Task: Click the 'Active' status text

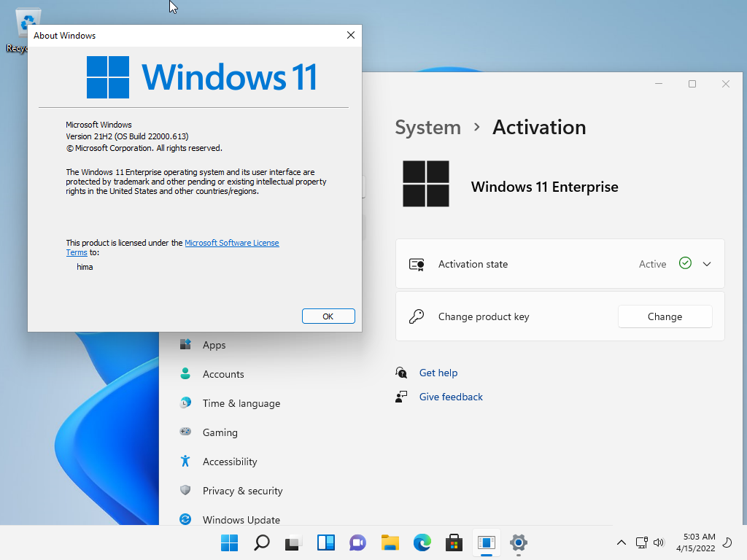Action: click(653, 264)
